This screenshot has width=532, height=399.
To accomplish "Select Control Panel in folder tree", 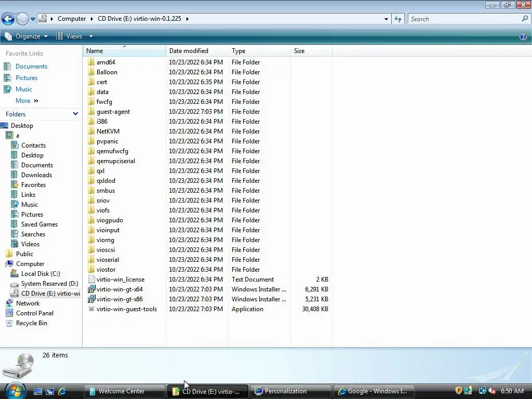I will click(35, 313).
